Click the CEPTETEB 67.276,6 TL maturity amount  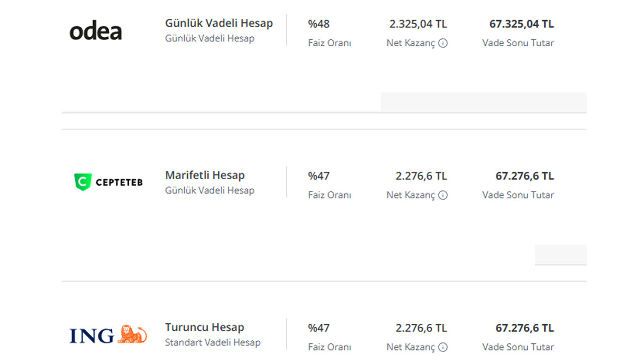point(525,175)
